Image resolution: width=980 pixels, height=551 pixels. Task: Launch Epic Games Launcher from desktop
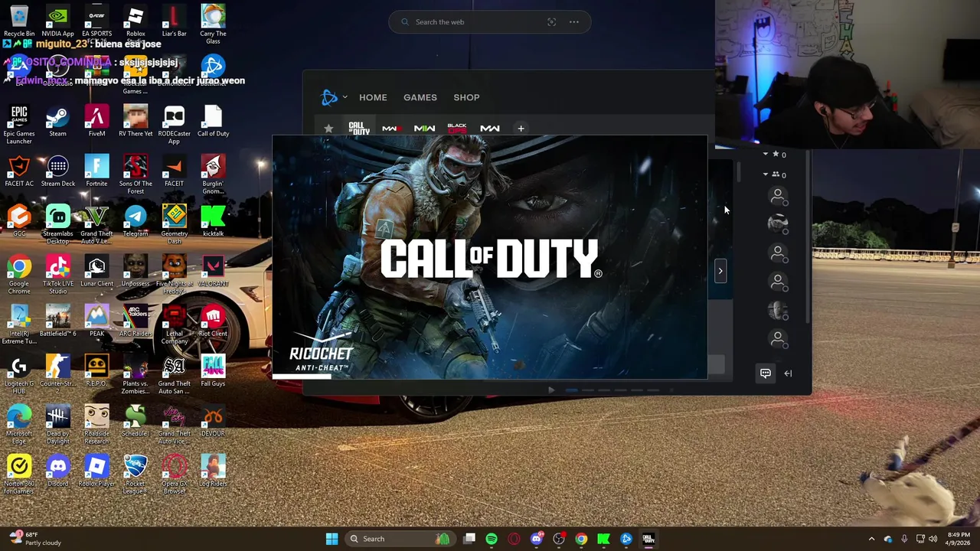pyautogui.click(x=19, y=125)
